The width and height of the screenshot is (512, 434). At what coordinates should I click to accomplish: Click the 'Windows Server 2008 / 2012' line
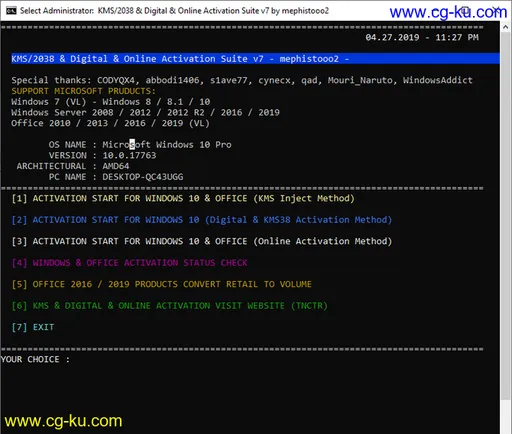[x=145, y=112]
